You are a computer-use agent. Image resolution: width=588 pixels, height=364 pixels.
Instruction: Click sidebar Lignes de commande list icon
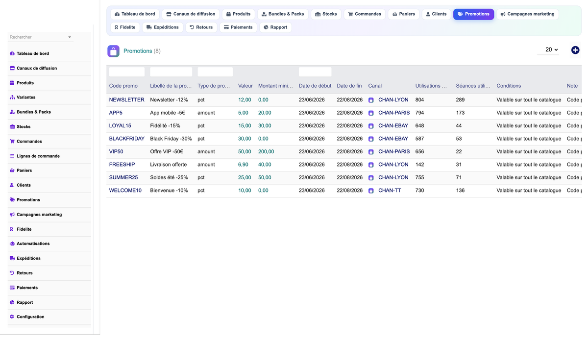point(12,156)
